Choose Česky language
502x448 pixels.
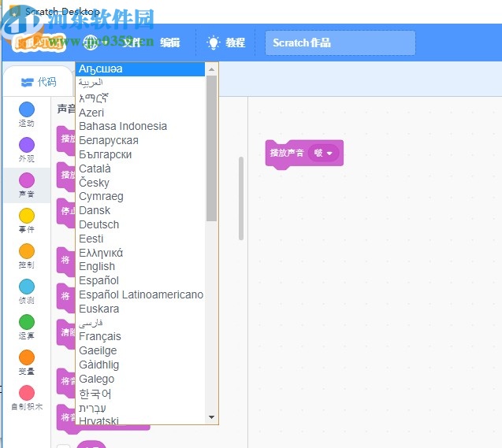(x=140, y=183)
